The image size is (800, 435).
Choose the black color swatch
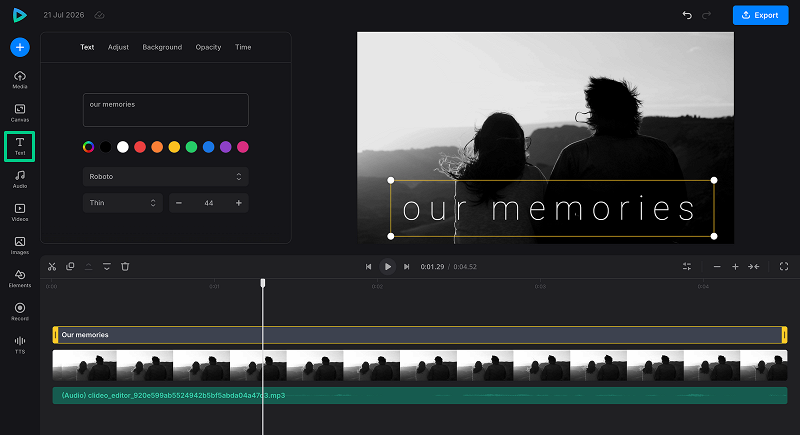coord(106,147)
